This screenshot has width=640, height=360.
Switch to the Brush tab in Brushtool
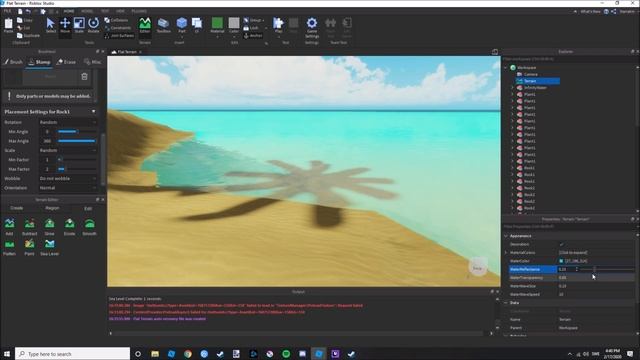[13, 62]
